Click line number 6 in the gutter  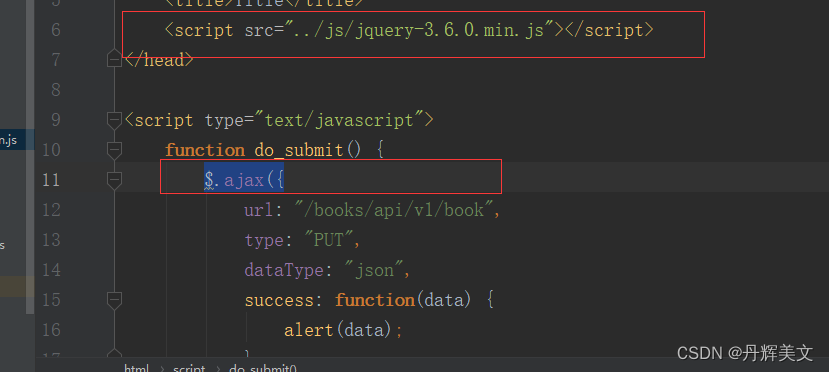point(56,30)
